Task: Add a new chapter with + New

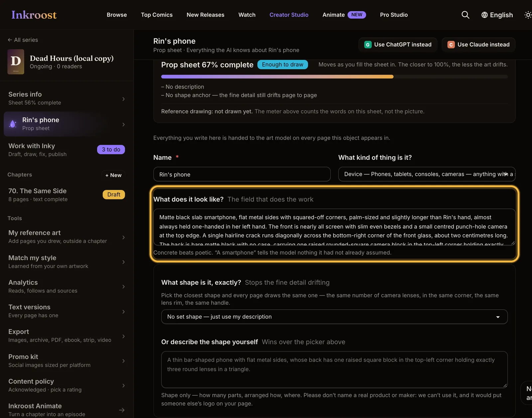Action: (113, 175)
